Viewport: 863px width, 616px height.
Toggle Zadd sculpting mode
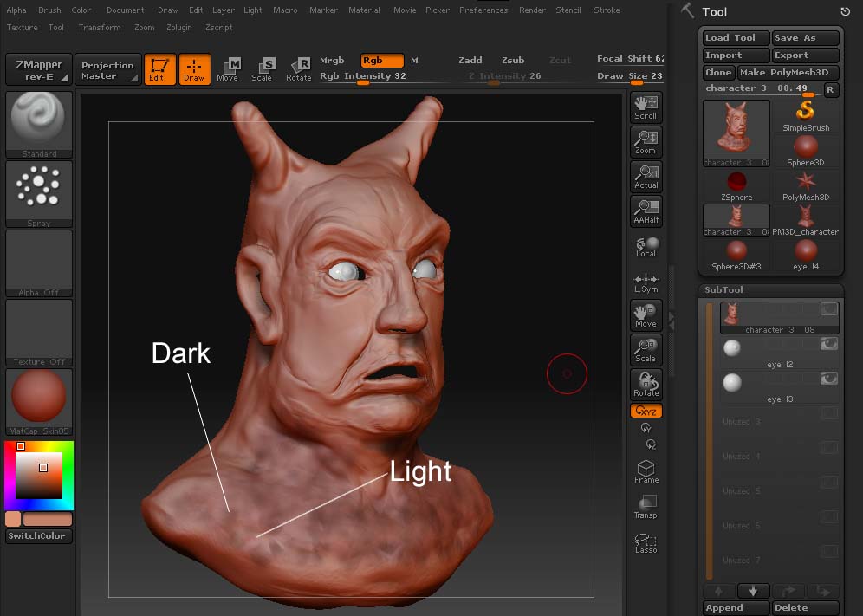470,60
